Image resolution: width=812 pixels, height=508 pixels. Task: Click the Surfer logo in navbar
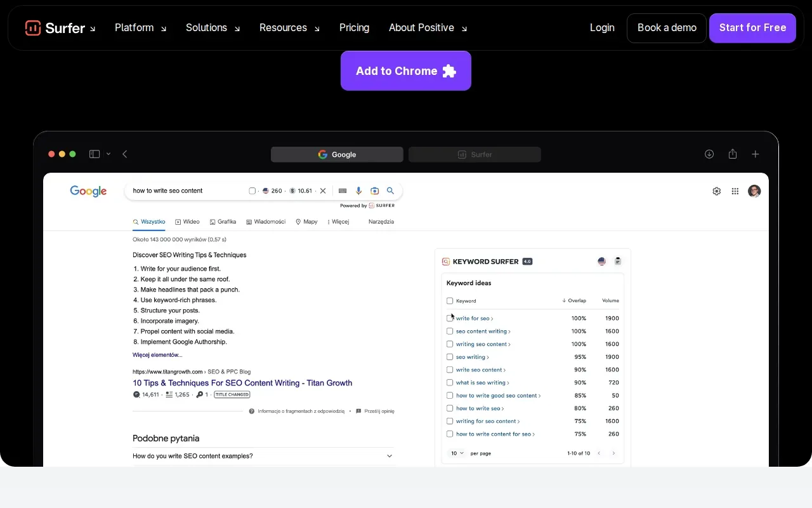tap(55, 28)
